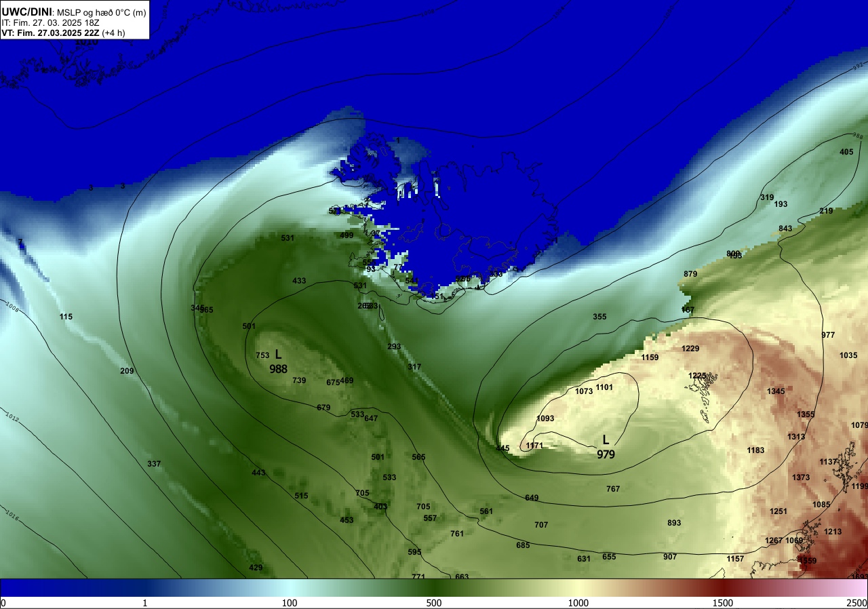
Task: Click the height value '1251'
Action: click(778, 511)
